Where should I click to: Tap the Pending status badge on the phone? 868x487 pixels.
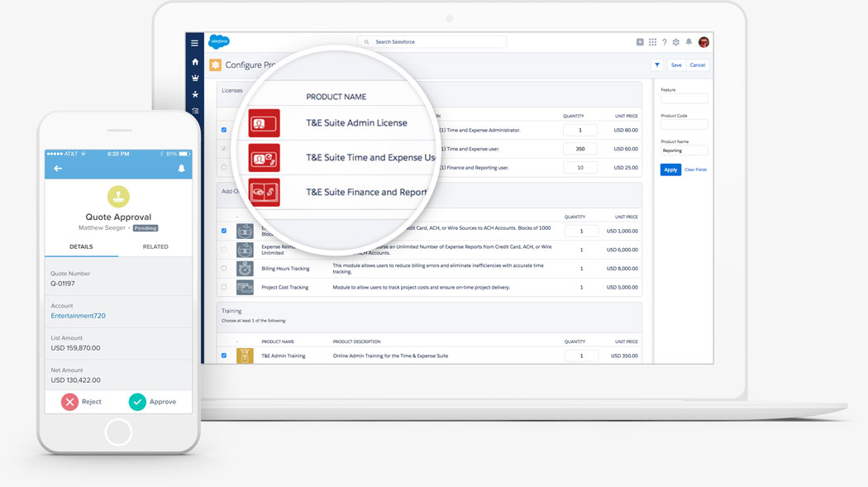pos(145,228)
